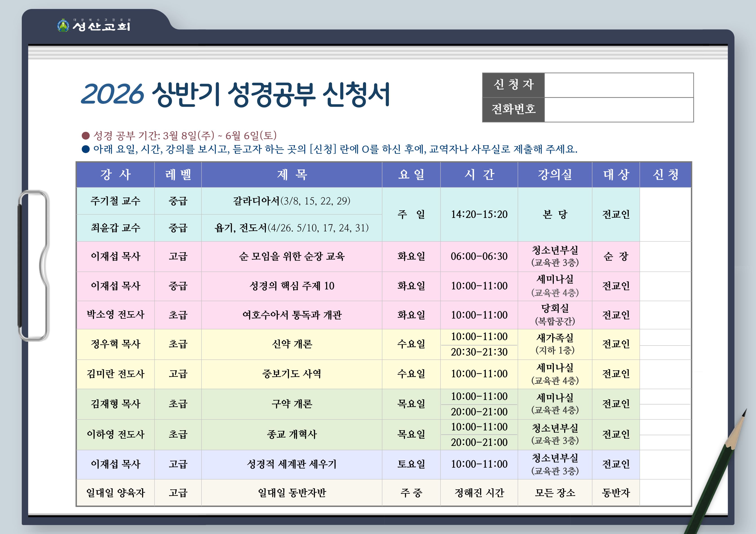
Task: Click the red bullet before 성경 공부 기간
Action: (86, 136)
